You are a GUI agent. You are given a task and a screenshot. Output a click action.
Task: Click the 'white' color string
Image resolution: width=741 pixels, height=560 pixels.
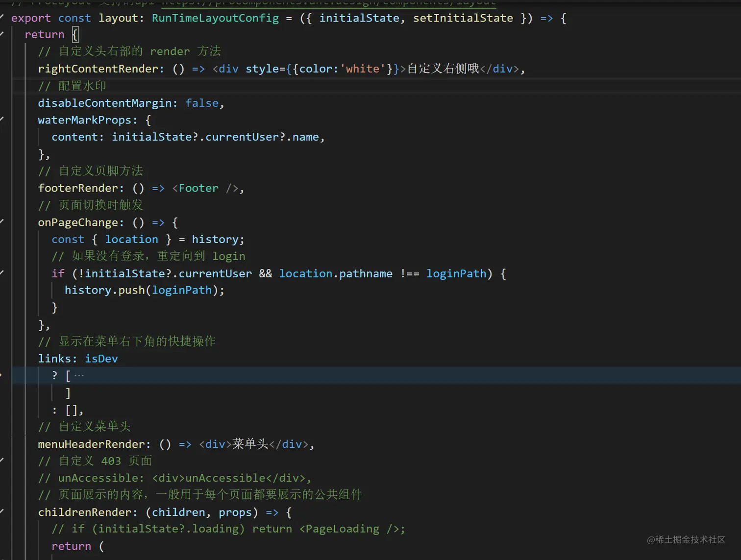[363, 69]
